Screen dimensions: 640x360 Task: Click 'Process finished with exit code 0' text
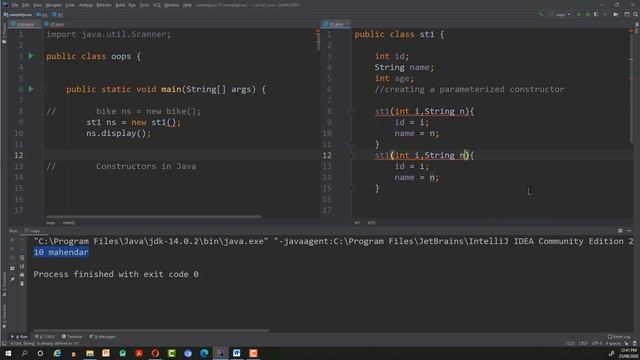pos(116,274)
